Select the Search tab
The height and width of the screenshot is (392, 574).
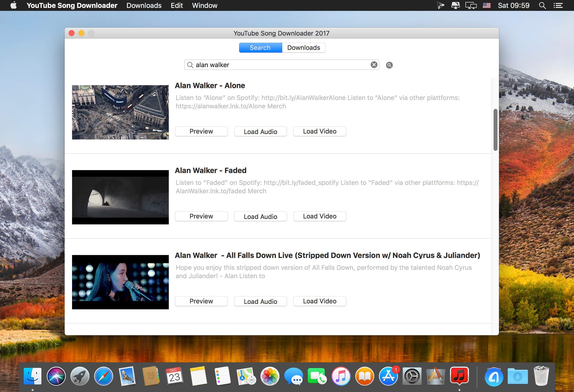[260, 47]
